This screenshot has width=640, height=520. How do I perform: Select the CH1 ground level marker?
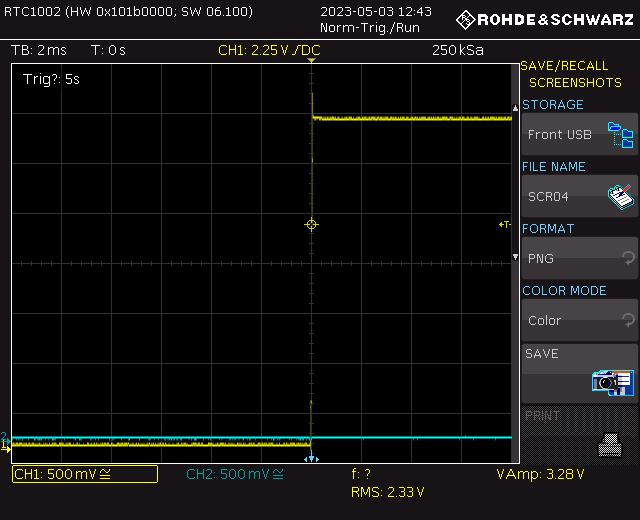pos(5,448)
